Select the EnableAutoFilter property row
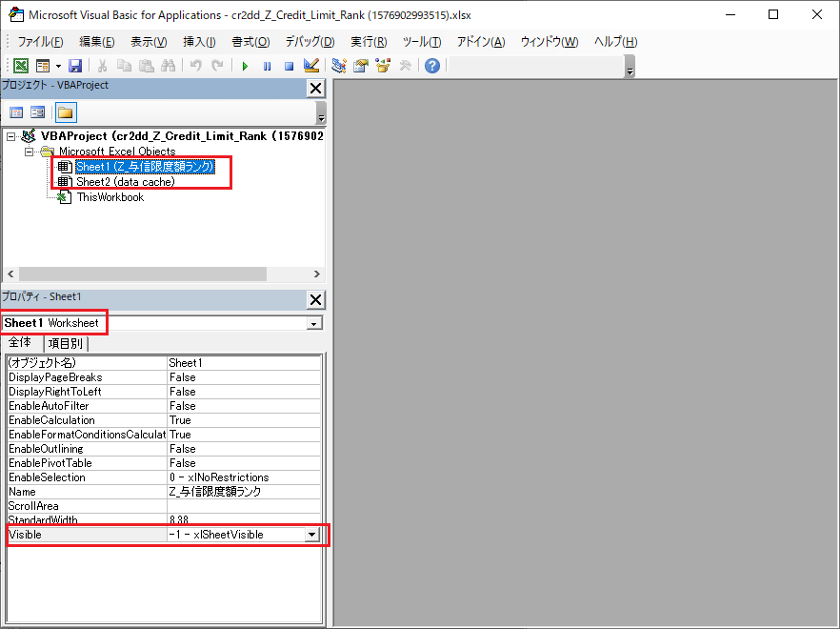Screen dimensions: 840x629 click(165, 406)
